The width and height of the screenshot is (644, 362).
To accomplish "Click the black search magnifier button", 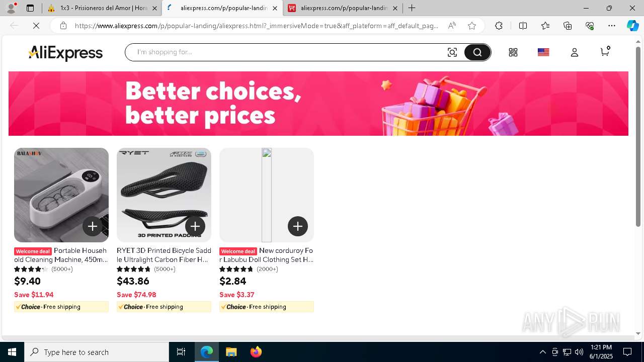I will [x=477, y=52].
